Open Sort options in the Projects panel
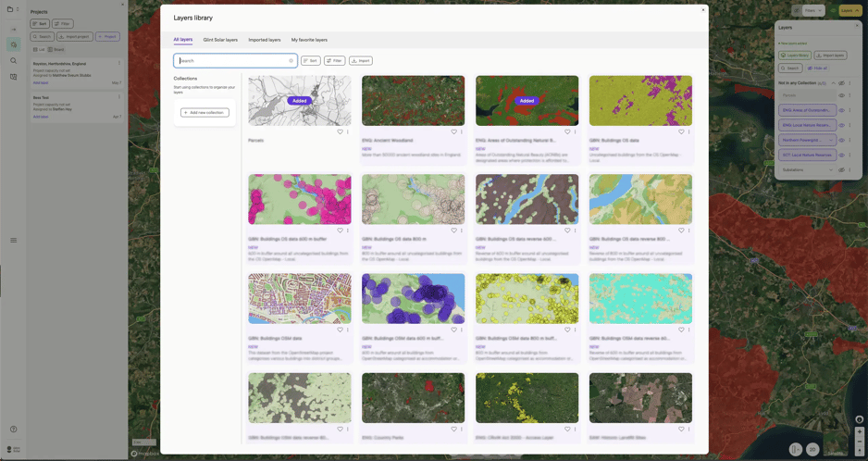868x461 pixels. [40, 24]
